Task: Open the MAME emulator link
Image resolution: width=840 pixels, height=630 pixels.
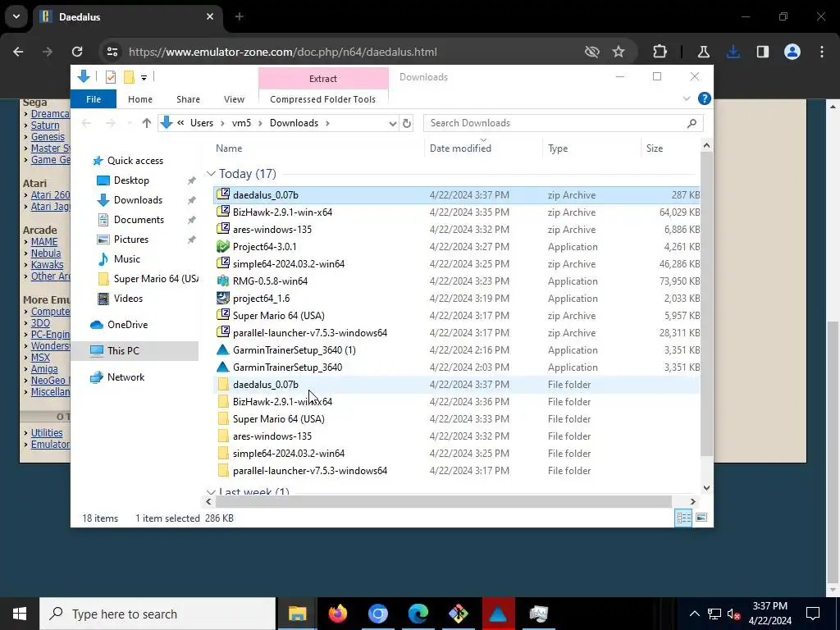Action: click(44, 242)
